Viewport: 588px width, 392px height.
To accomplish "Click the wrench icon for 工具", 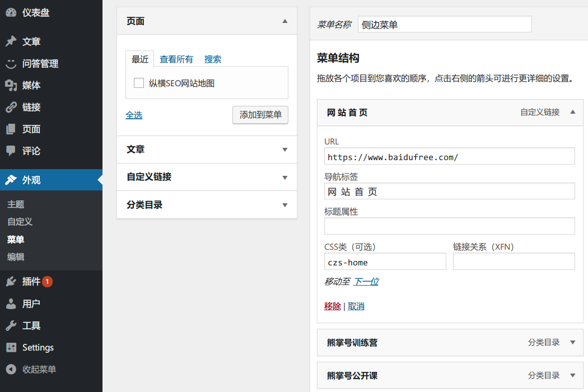I will coord(11,325).
